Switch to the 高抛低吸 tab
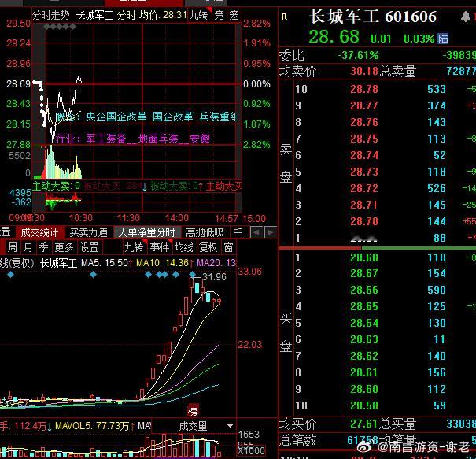This screenshot has width=476, height=459. point(205,233)
